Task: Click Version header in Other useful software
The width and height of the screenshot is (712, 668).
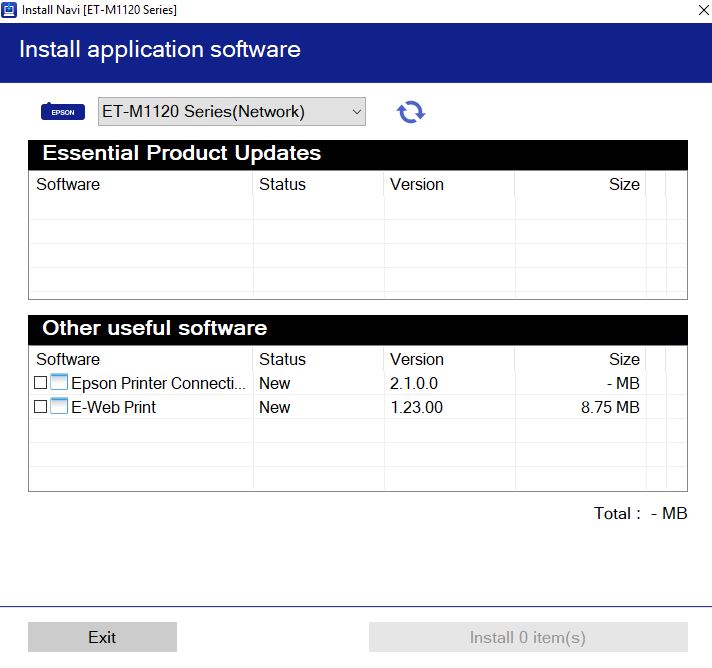Action: [416, 359]
